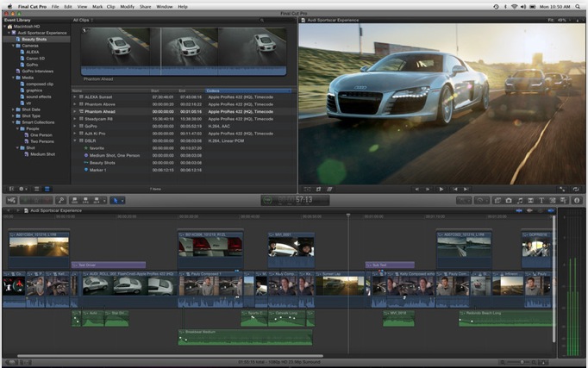
Task: Open the Keyword Editor key icon
Action: pyautogui.click(x=61, y=201)
